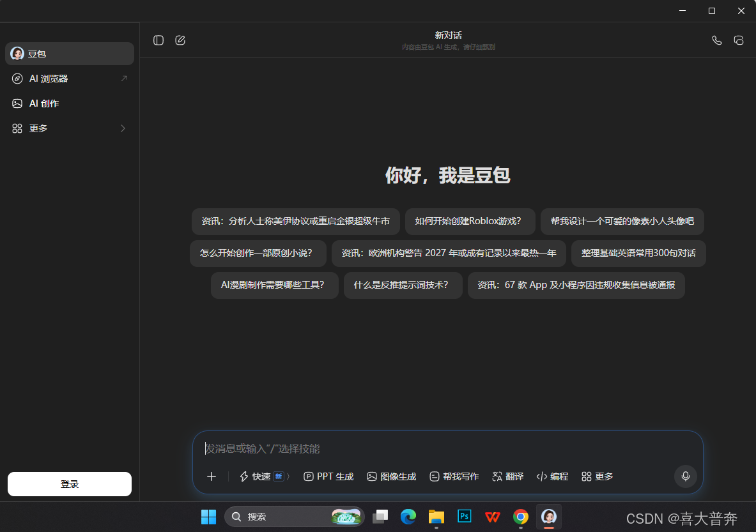
Task: Pick suggestion about 金银超级牛市 news
Action: (295, 221)
